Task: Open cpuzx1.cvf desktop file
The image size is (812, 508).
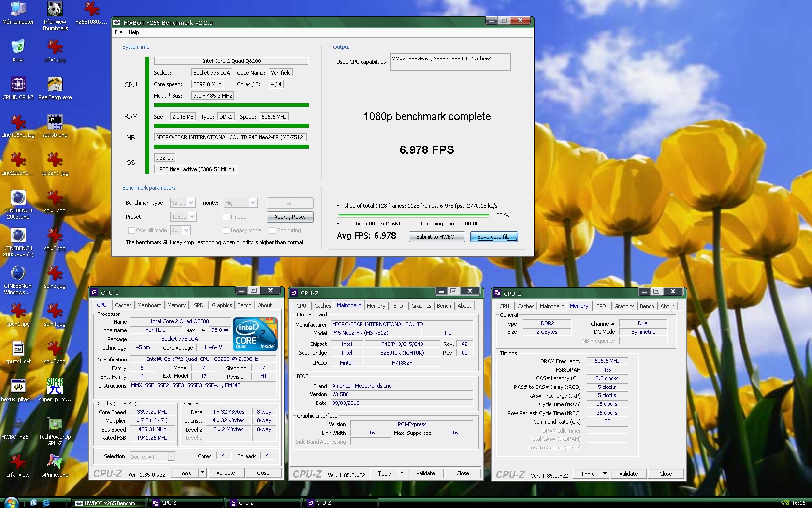Action: (x=18, y=353)
